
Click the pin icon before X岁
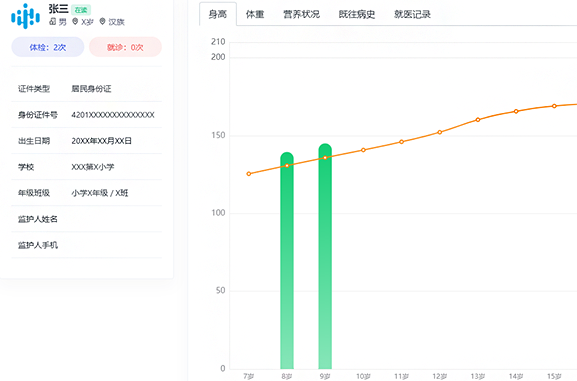pyautogui.click(x=75, y=22)
